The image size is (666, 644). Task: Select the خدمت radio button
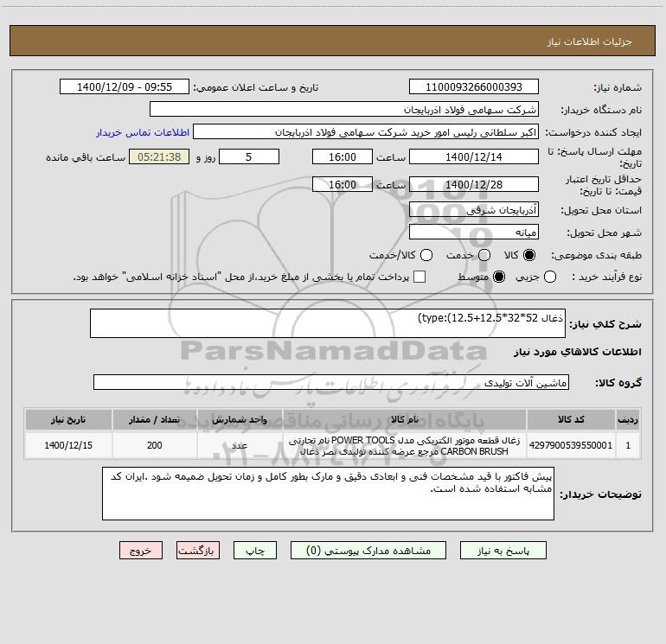(x=484, y=255)
